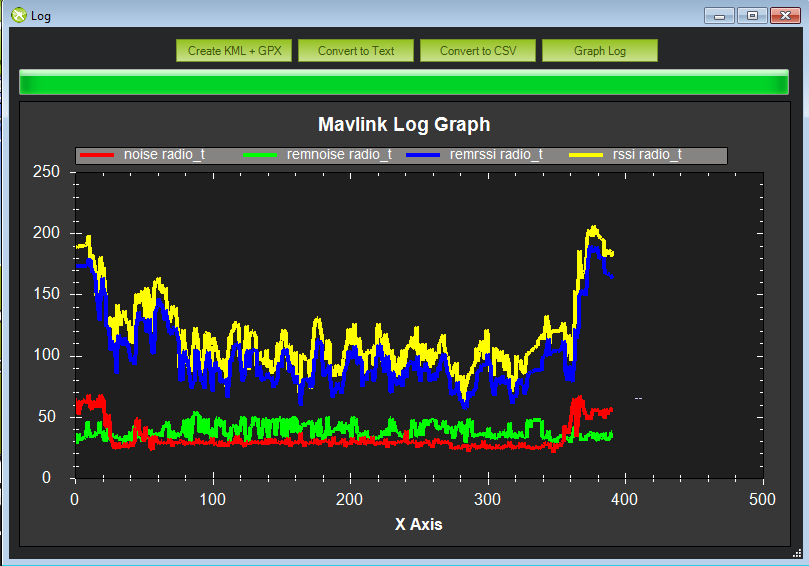The width and height of the screenshot is (809, 566).
Task: Select the "noise radio_t" legend label
Action: tap(164, 155)
